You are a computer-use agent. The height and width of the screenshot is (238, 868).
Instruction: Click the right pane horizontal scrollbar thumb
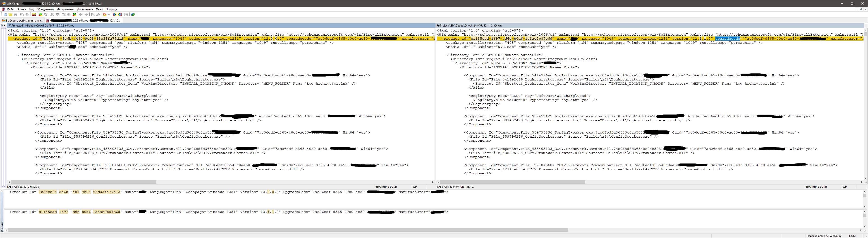click(512, 182)
